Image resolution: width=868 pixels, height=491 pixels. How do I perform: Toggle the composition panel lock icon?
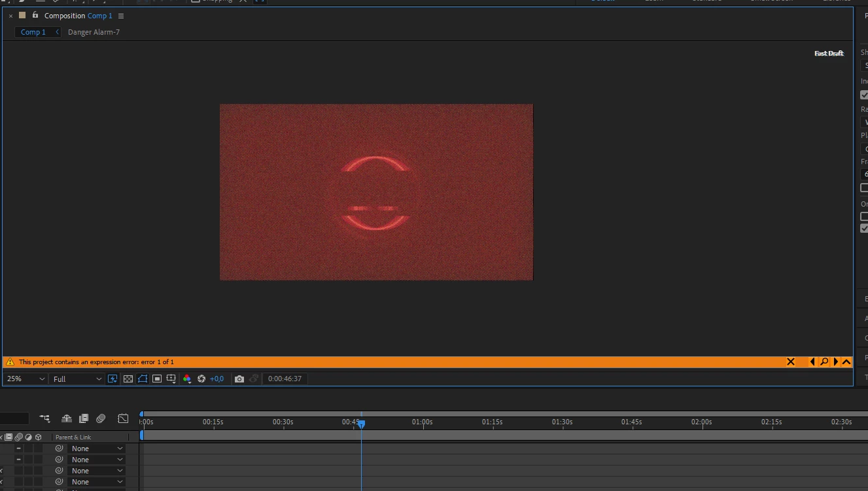35,15
